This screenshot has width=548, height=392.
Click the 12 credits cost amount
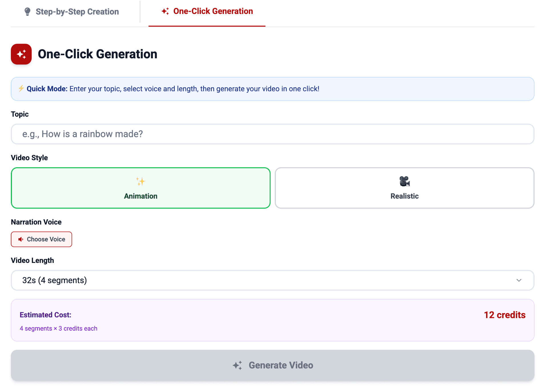pyautogui.click(x=504, y=315)
